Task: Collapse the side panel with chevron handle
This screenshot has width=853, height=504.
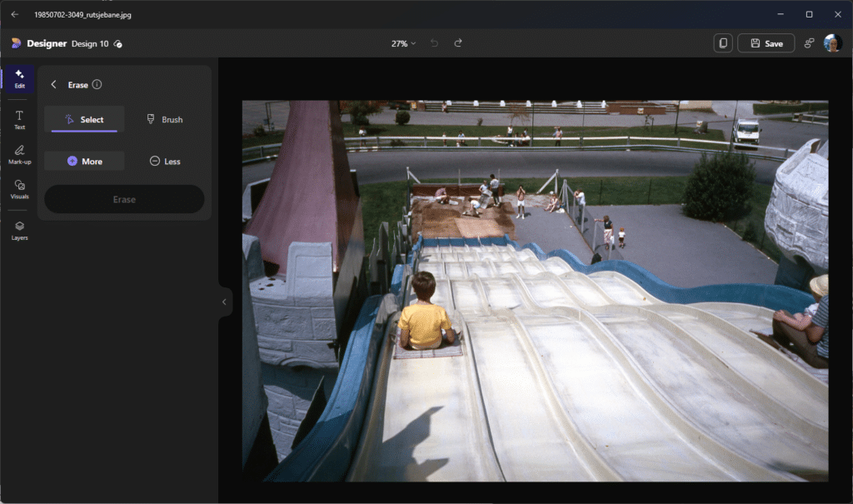Action: (223, 302)
